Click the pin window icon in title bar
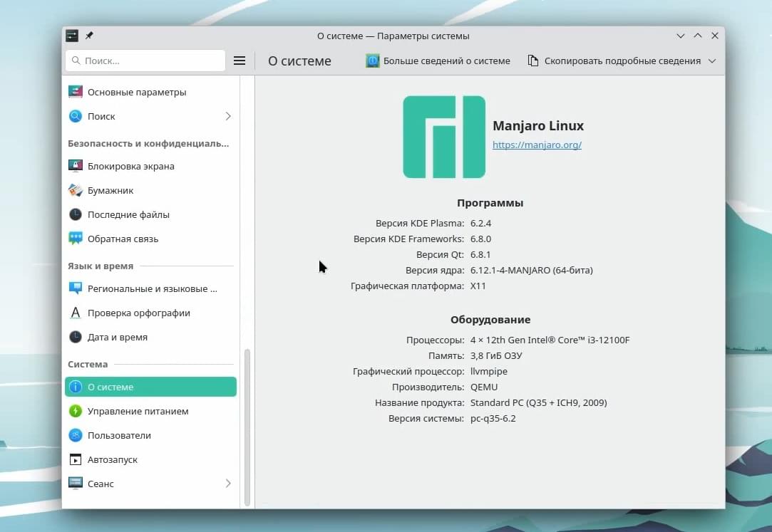Viewport: 772px width, 532px height. coord(89,36)
